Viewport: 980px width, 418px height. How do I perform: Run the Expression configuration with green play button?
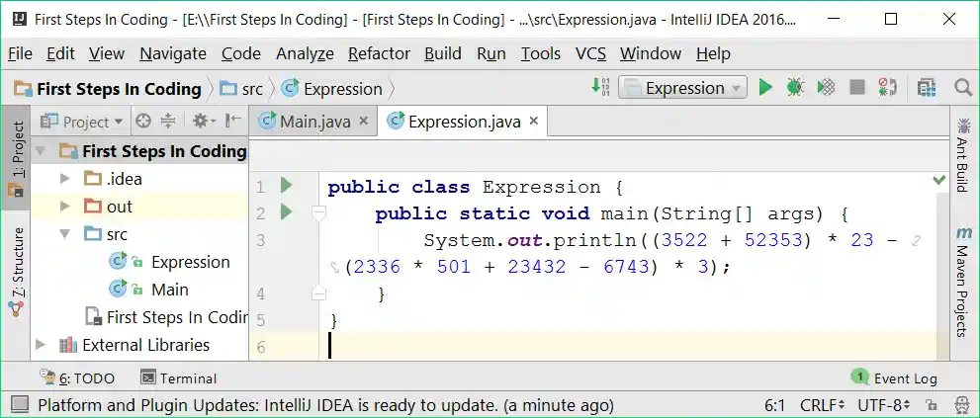[765, 88]
